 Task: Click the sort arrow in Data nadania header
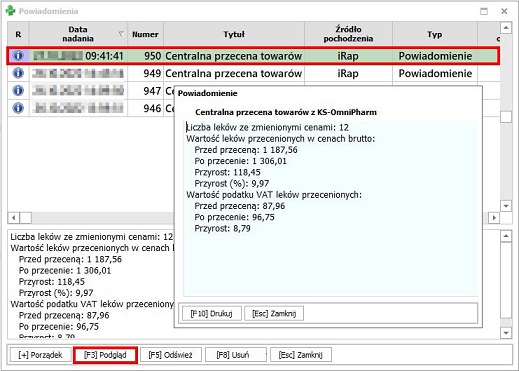click(121, 34)
